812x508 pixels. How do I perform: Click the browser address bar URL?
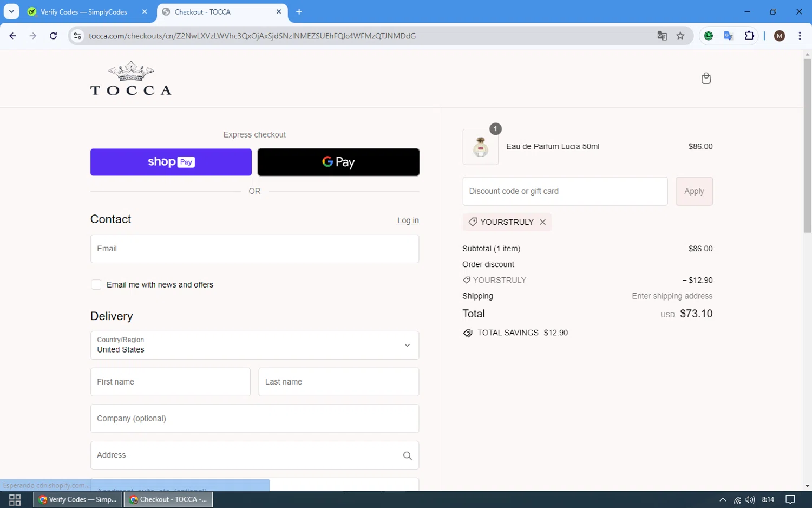[x=252, y=36]
